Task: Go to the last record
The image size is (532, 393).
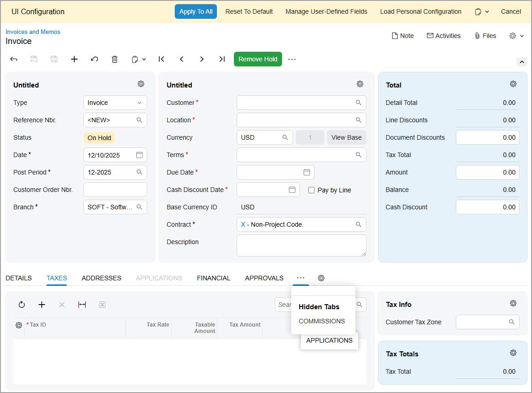Action: pos(222,59)
